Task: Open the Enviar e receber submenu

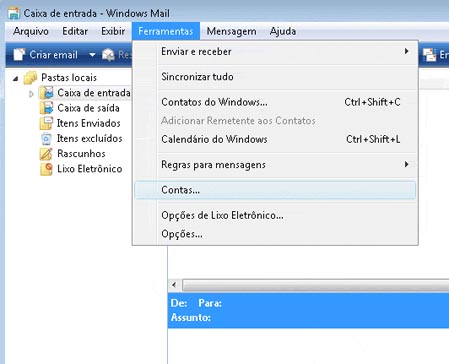Action: pos(275,52)
